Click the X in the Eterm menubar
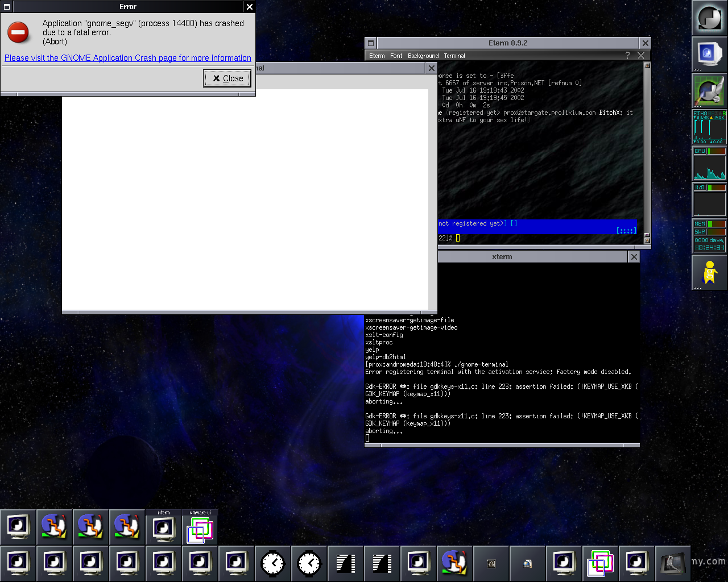728x582 pixels. pyautogui.click(x=641, y=55)
